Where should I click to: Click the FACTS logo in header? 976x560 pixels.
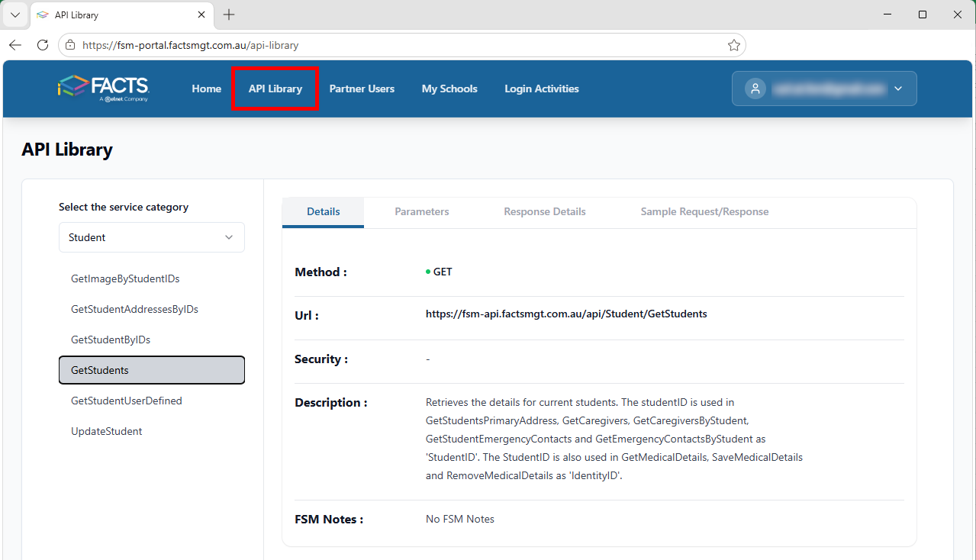pos(103,89)
